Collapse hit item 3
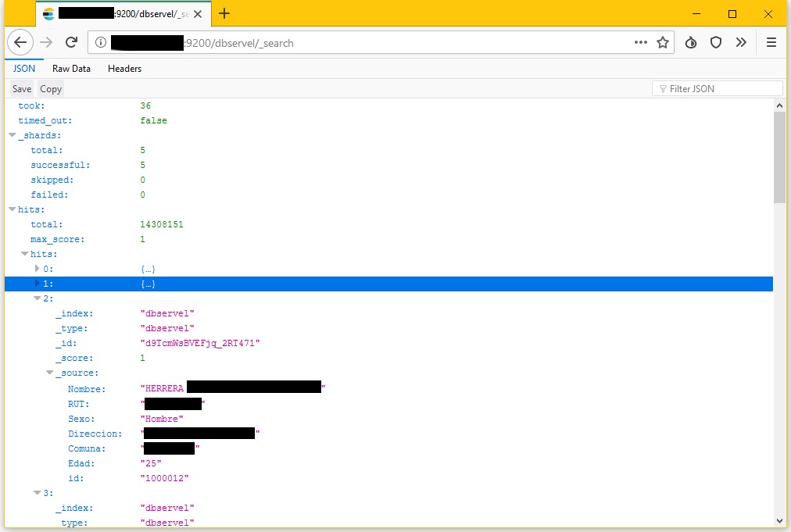This screenshot has height=532, width=791. (x=37, y=493)
